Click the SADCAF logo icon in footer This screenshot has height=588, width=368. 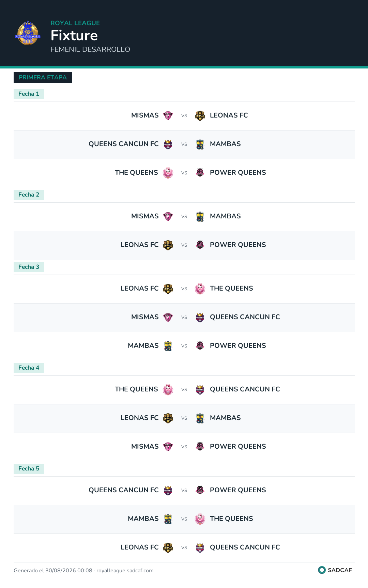tap(322, 570)
